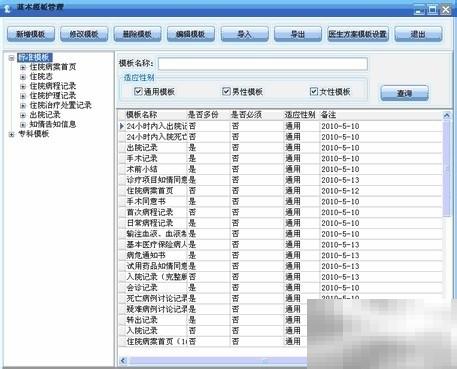Select the 首次病程记录 table row
457x369 pixels.
281,212
